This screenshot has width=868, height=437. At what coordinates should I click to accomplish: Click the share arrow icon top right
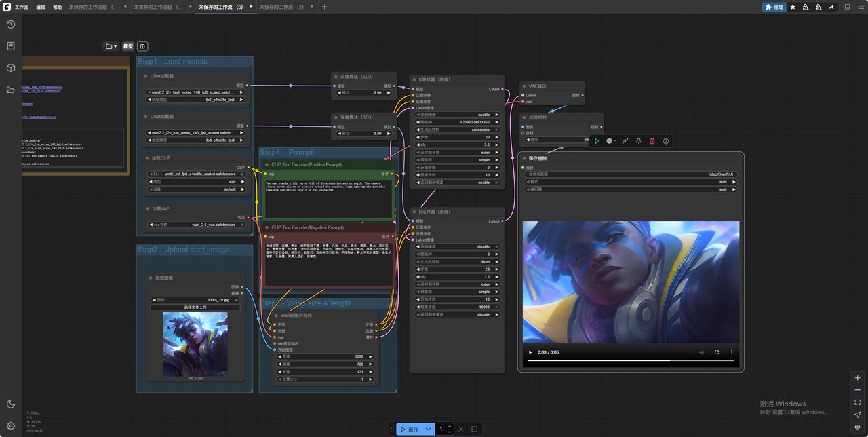[x=831, y=7]
